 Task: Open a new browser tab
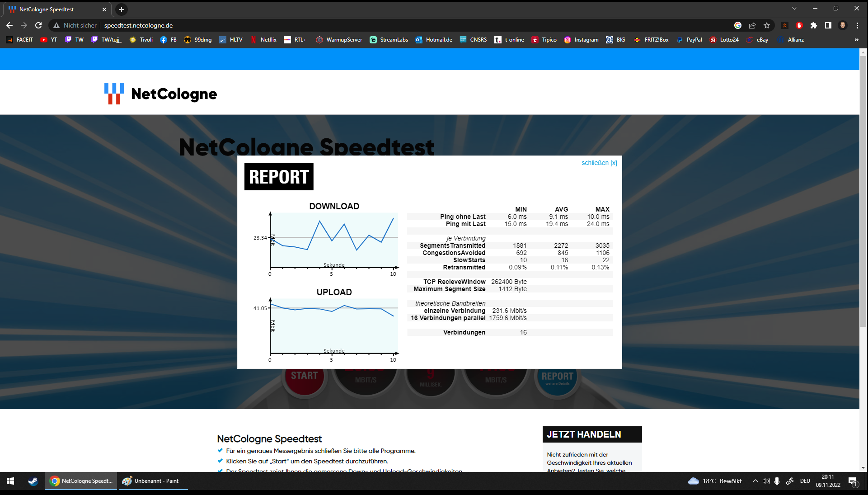point(121,9)
